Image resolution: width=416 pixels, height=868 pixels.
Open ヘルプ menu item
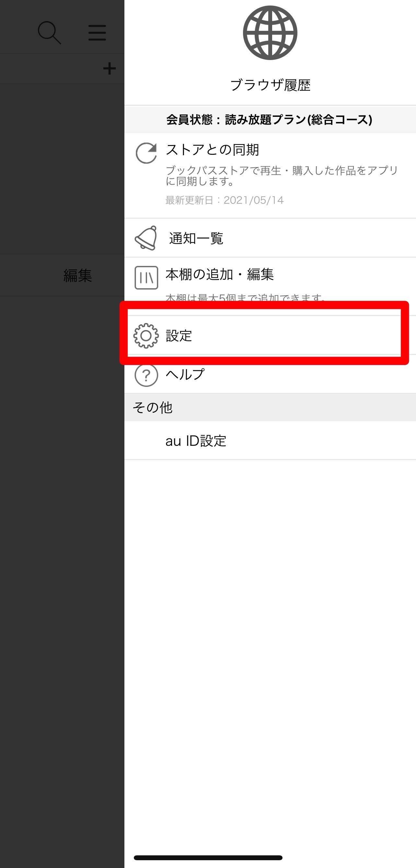tap(270, 375)
